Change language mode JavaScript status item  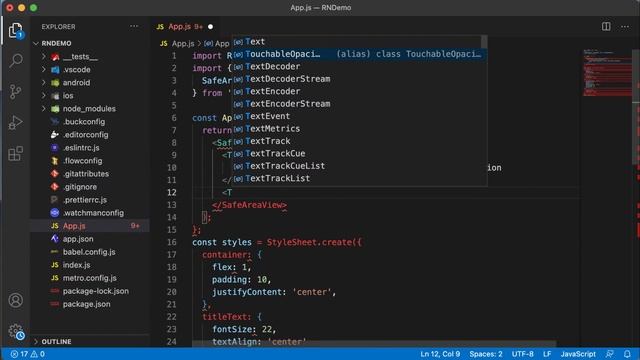pyautogui.click(x=578, y=354)
